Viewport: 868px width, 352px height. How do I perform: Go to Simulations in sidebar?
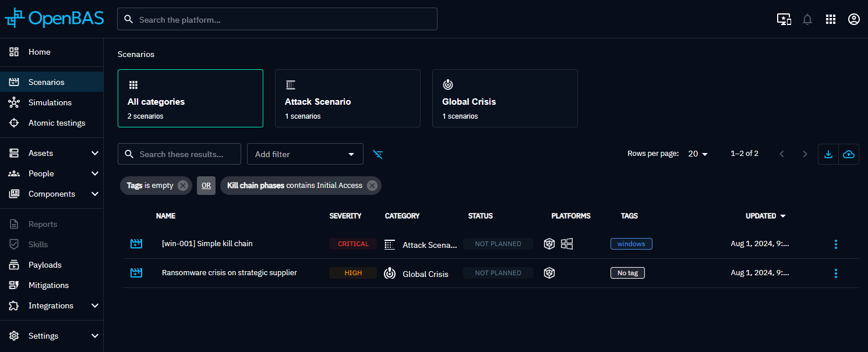[x=50, y=102]
